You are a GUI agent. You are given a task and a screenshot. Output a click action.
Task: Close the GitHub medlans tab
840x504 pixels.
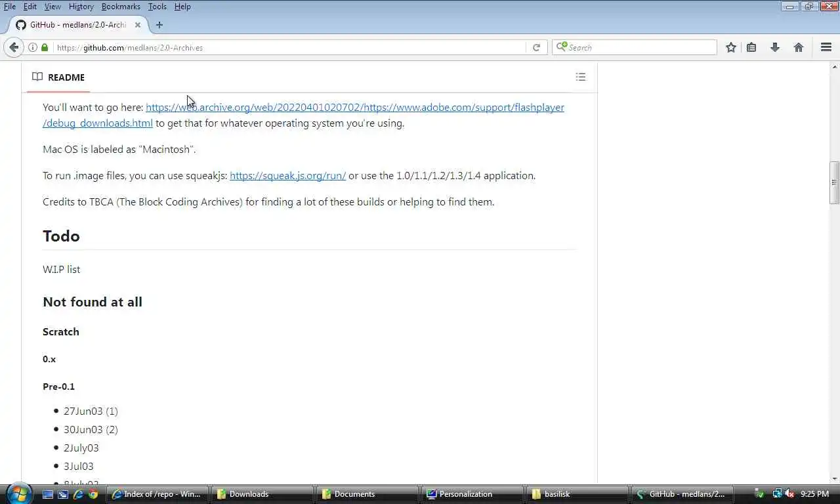coord(138,25)
